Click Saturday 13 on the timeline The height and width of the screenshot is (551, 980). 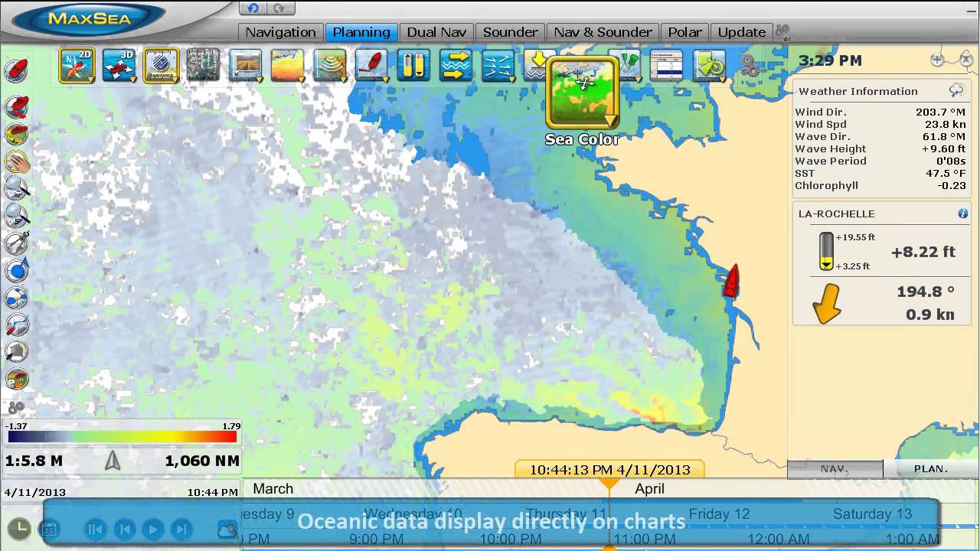(x=872, y=514)
